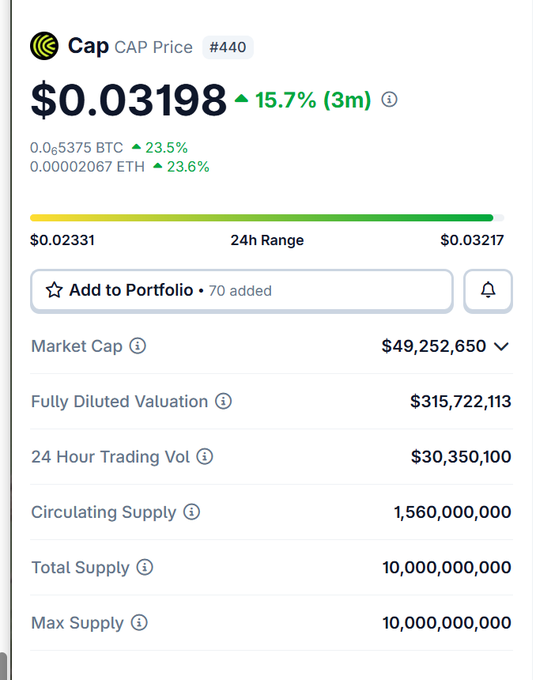
Task: Open the Circulating Supply info icon
Action: [192, 512]
